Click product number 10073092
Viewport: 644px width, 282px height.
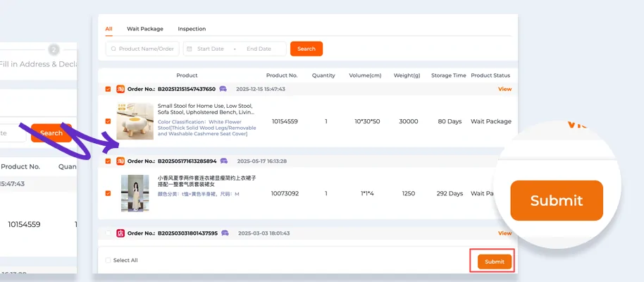click(285, 193)
